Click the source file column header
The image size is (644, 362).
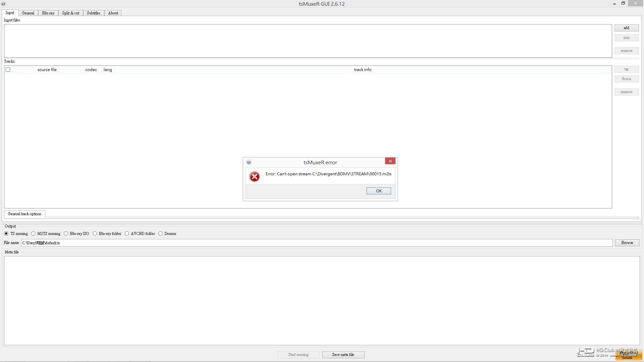(47, 69)
